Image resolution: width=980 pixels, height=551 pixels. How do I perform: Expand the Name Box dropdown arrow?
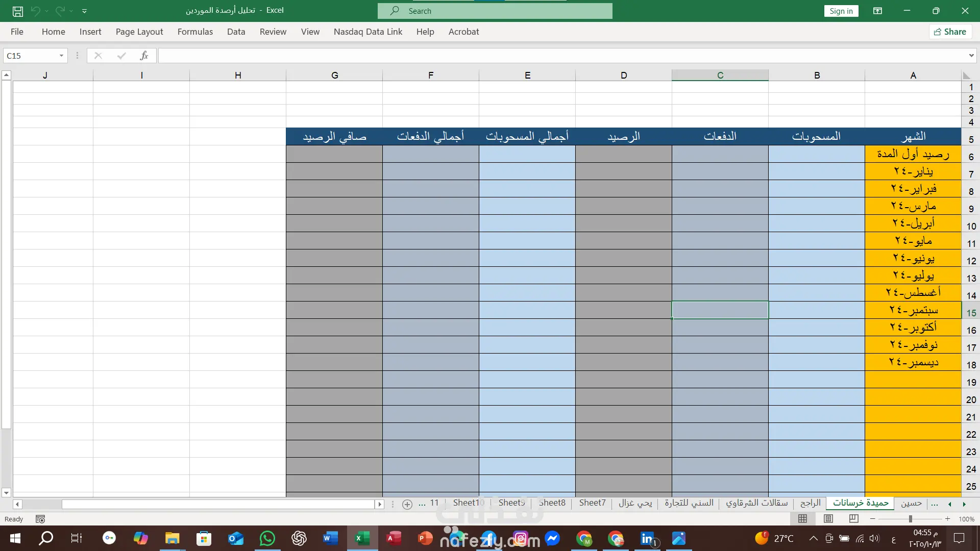pyautogui.click(x=61, y=56)
